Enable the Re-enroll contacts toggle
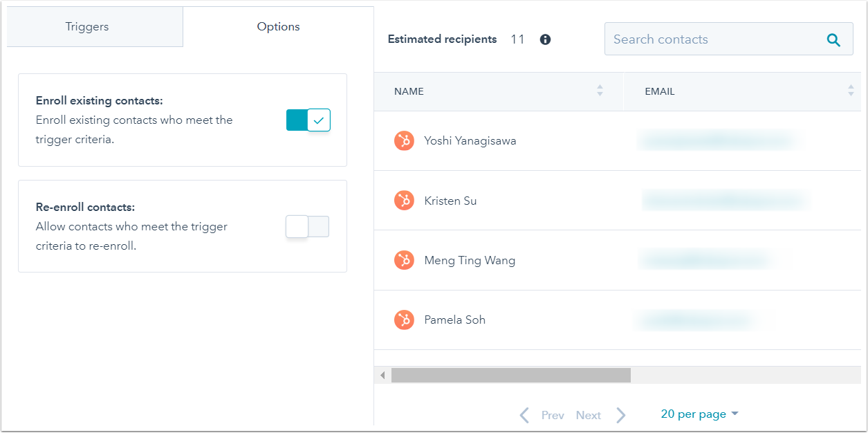 click(308, 227)
